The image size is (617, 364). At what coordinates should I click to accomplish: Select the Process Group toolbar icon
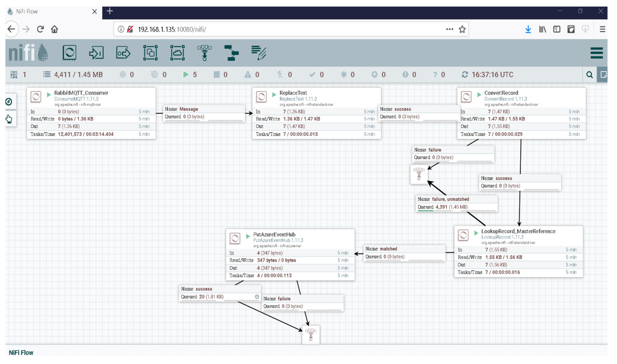click(x=151, y=53)
